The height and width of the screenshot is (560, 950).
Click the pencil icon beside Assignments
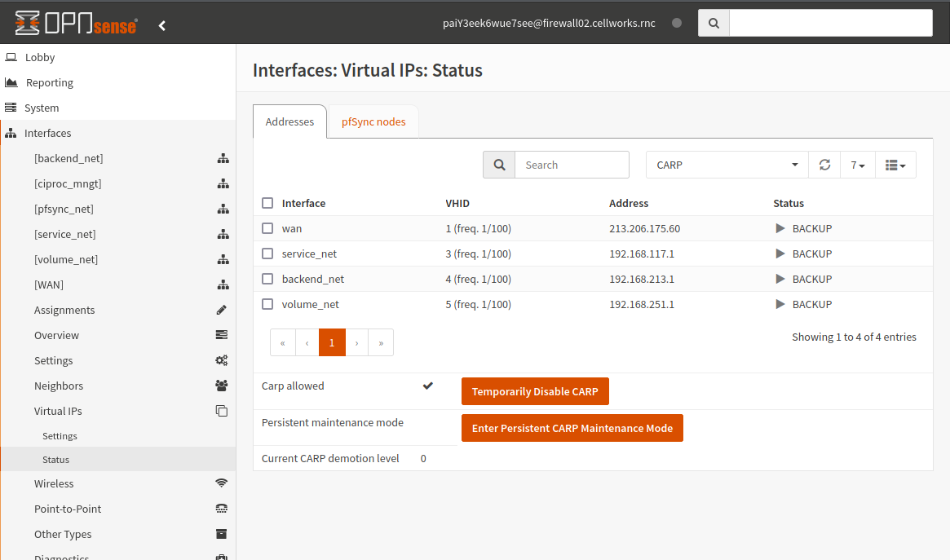[x=221, y=310]
